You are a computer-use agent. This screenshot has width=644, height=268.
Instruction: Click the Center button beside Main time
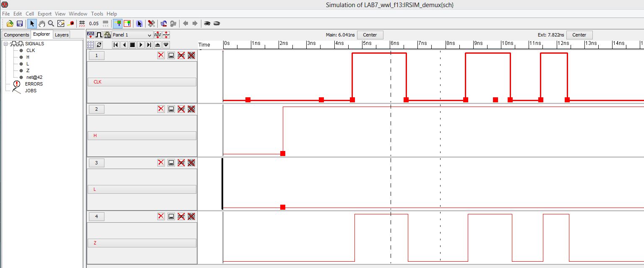370,35
